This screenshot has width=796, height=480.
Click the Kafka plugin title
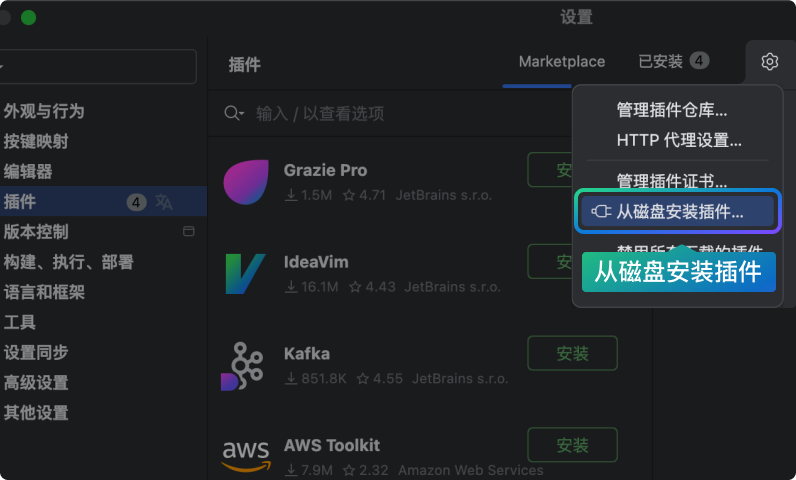pyautogui.click(x=307, y=354)
